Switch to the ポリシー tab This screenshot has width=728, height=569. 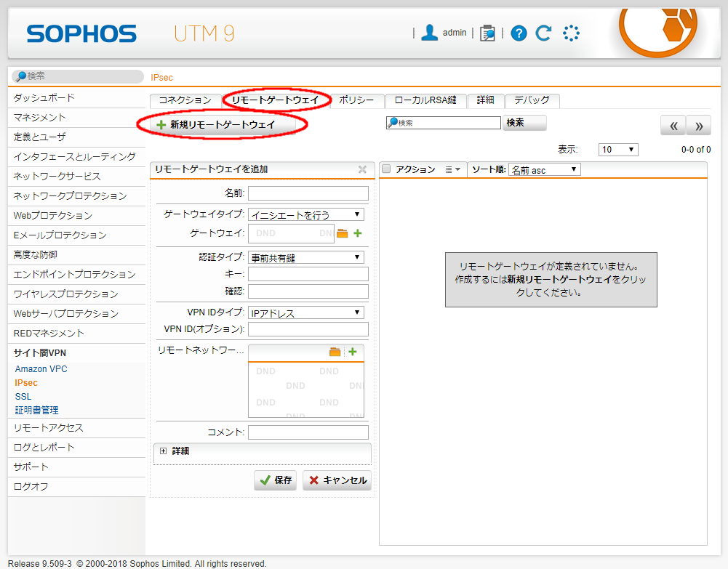click(356, 100)
